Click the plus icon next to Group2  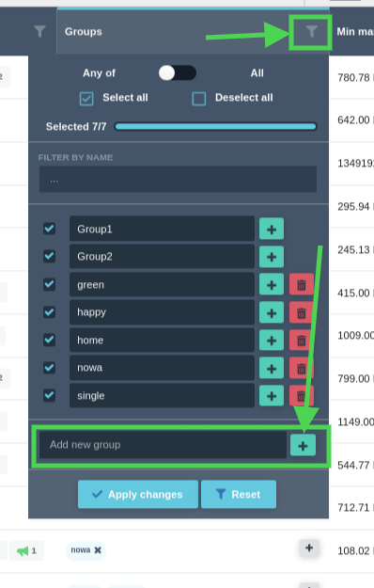272,257
